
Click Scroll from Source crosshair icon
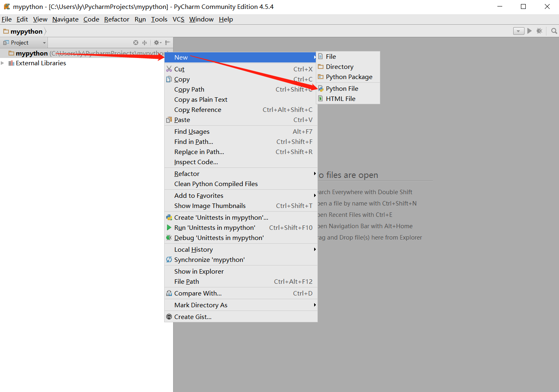(x=136, y=43)
